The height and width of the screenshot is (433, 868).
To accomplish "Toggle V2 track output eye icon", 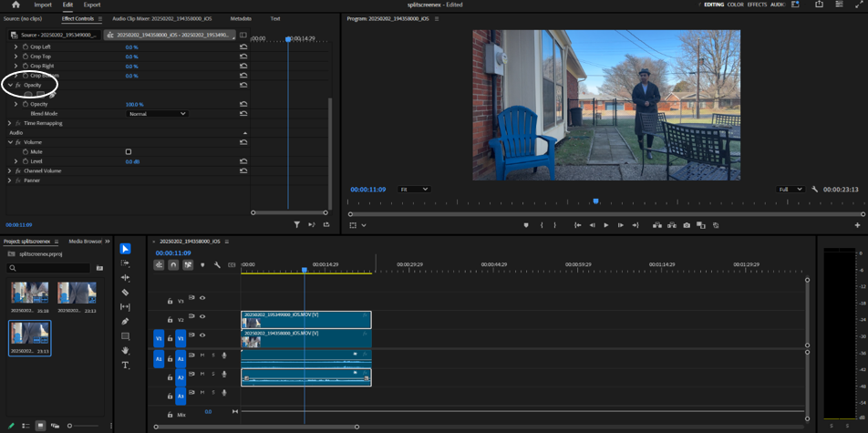I will point(202,316).
